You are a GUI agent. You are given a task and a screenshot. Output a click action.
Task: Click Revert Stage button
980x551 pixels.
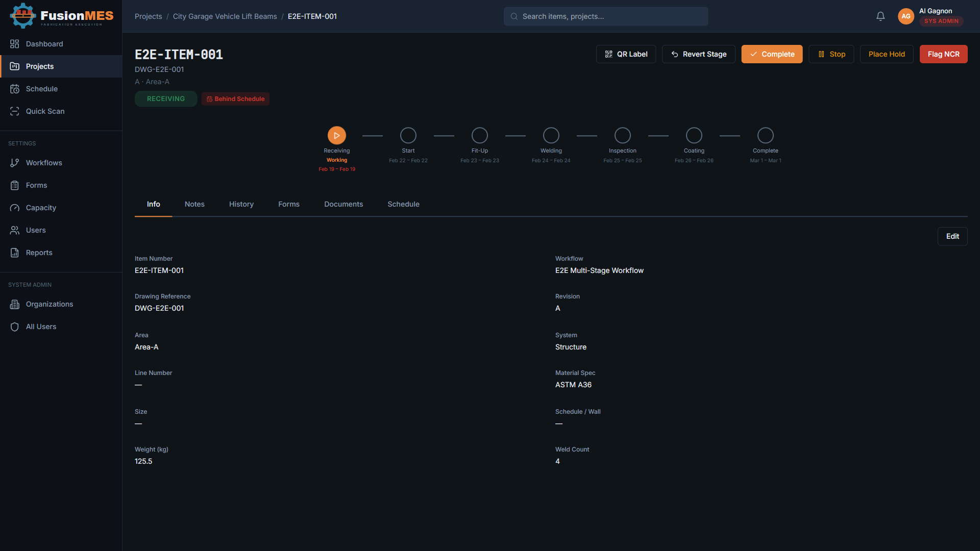tap(698, 54)
